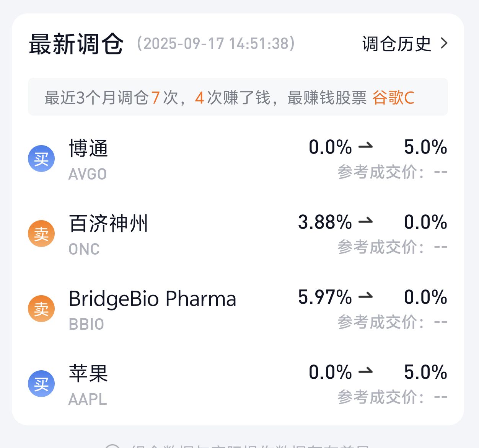This screenshot has height=448, width=479.
Task: Click the blue buy icon beside 苹果
Action: tap(41, 384)
